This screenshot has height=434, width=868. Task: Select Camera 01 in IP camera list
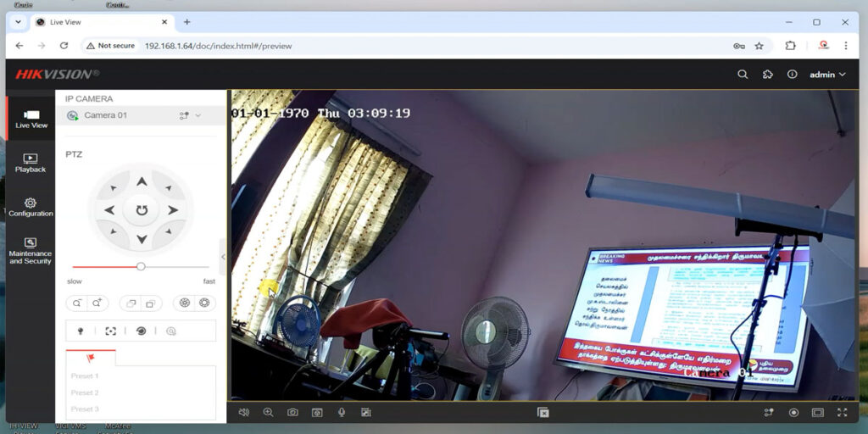click(x=105, y=115)
